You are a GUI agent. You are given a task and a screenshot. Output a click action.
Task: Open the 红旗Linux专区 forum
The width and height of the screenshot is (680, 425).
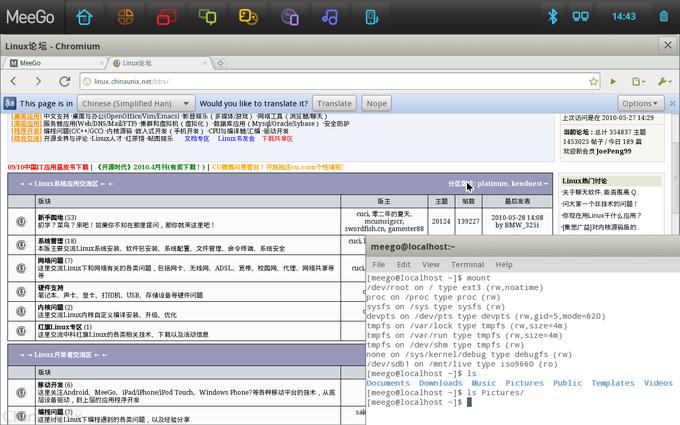(60, 327)
